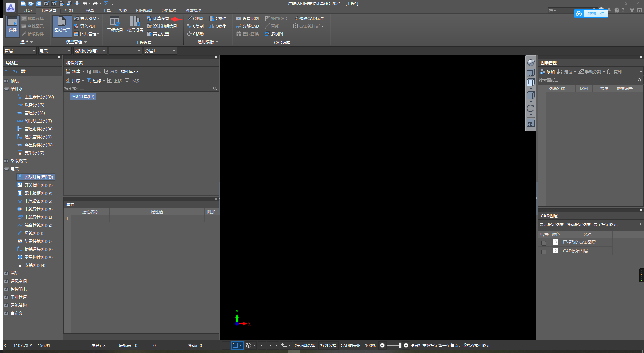Click 显示指定图层 in CAD图层 panel
Screen dimensions: 644x353
click(551, 225)
